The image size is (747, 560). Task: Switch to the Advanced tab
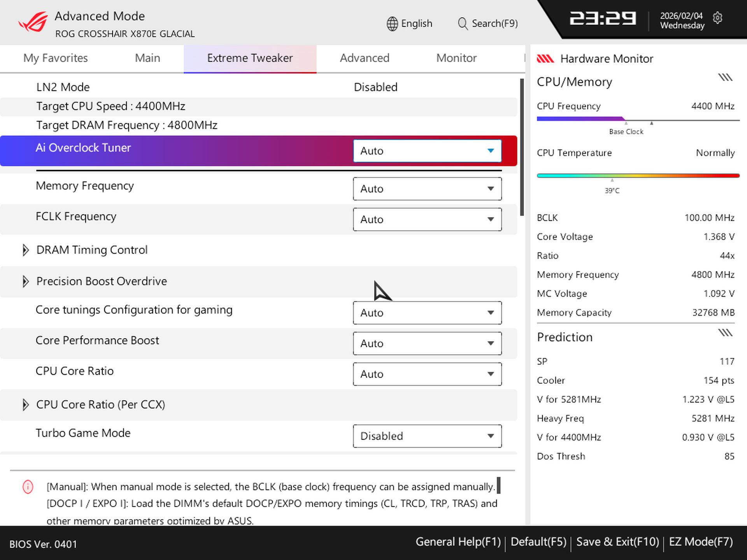[364, 58]
